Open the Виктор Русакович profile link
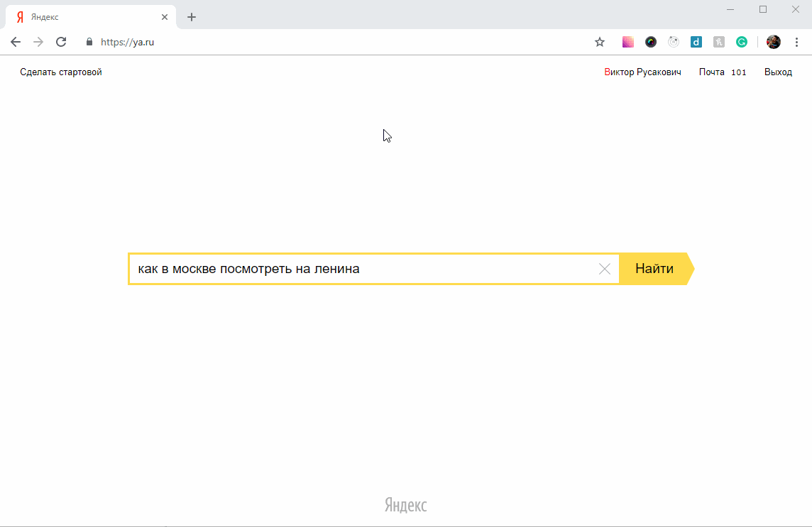The image size is (812, 527). pyautogui.click(x=642, y=72)
